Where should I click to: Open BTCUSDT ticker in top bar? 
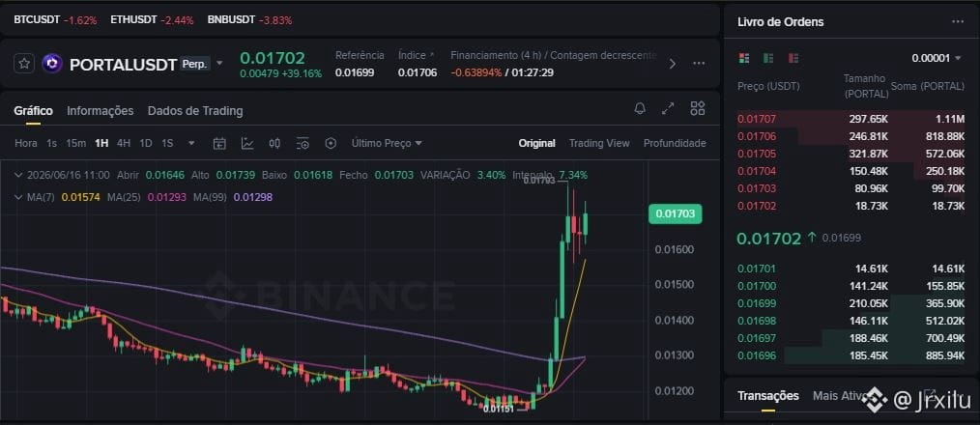tap(55, 20)
